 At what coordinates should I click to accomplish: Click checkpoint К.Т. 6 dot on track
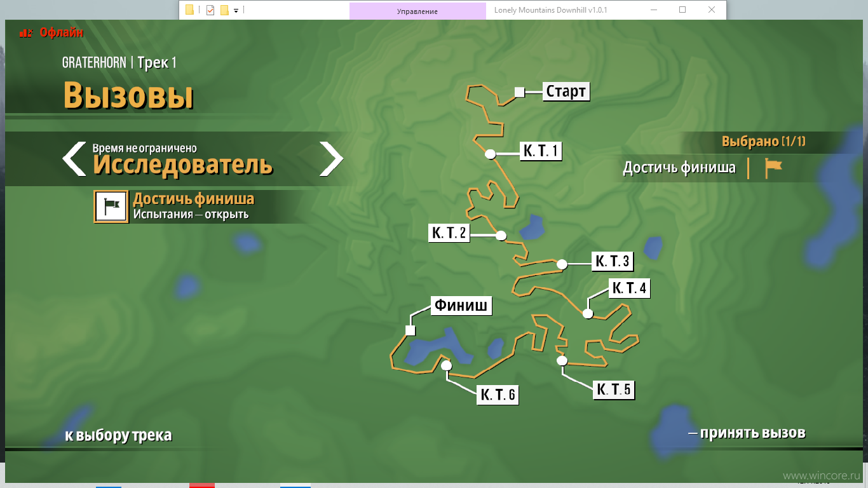(x=446, y=365)
